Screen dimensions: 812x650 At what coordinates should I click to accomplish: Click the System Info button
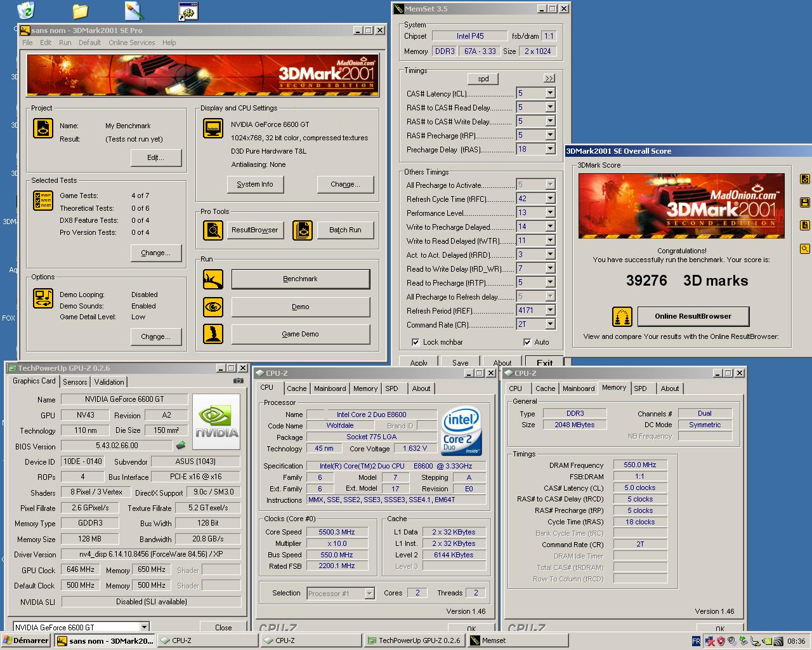[255, 185]
